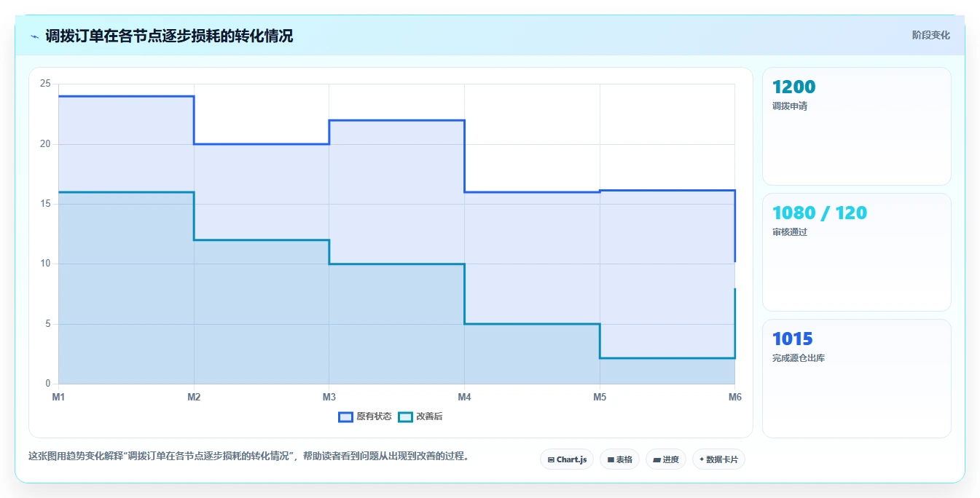The width and height of the screenshot is (980, 498).
Task: Click the blue 原有状态 legend swatch
Action: tap(345, 416)
